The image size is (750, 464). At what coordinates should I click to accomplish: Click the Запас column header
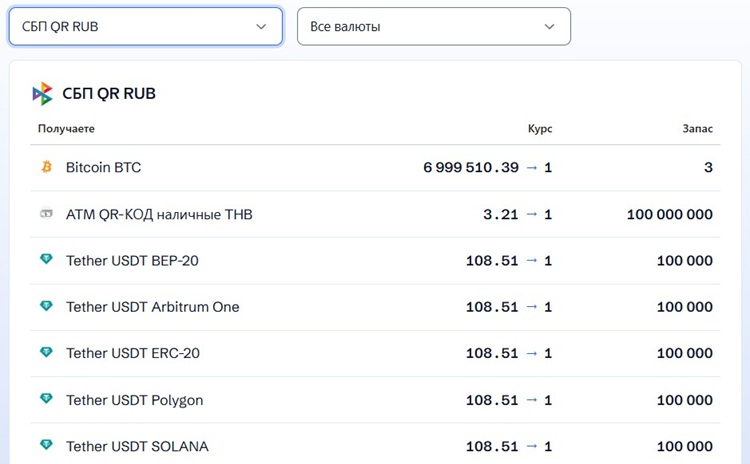[697, 129]
